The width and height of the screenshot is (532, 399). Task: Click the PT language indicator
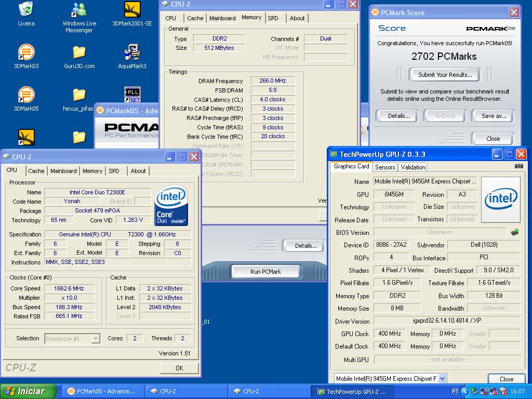coord(455,391)
